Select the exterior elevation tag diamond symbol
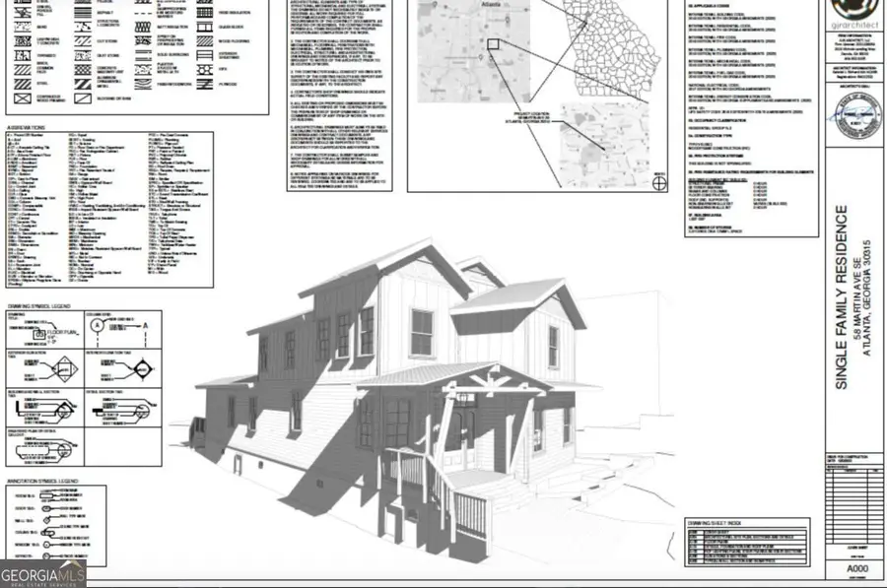The height and width of the screenshot is (588, 887). [x=64, y=368]
